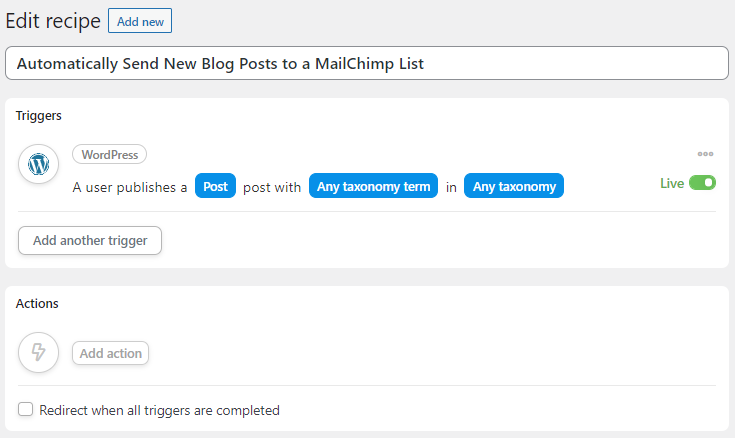
Task: Click the Redirect when all triggers label text
Action: click(x=159, y=410)
